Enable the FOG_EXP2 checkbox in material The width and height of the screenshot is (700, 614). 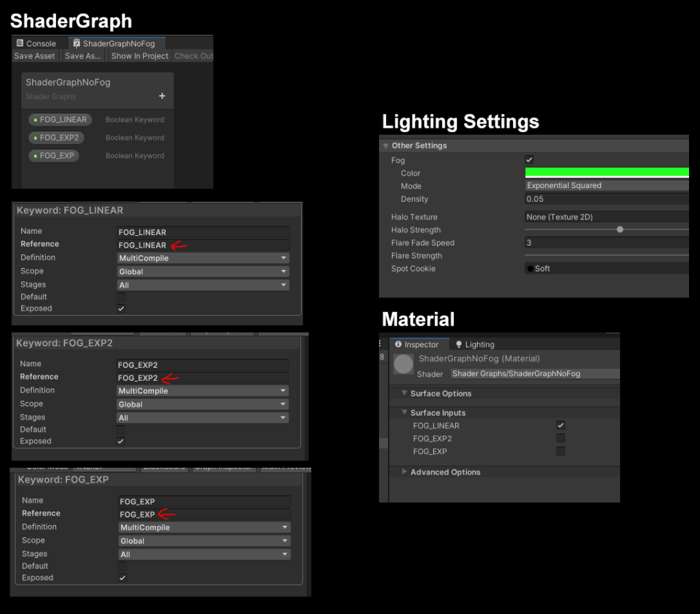tap(560, 438)
